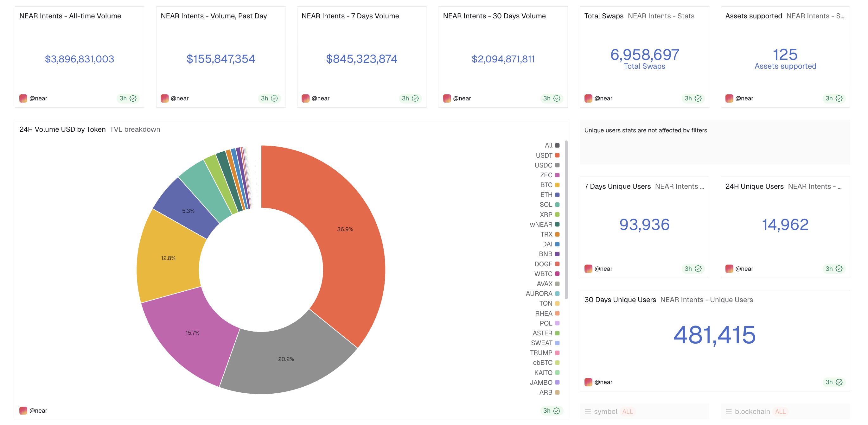Click the @near avatar on All-time Volume card
The width and height of the screenshot is (868, 425).
pyautogui.click(x=23, y=98)
